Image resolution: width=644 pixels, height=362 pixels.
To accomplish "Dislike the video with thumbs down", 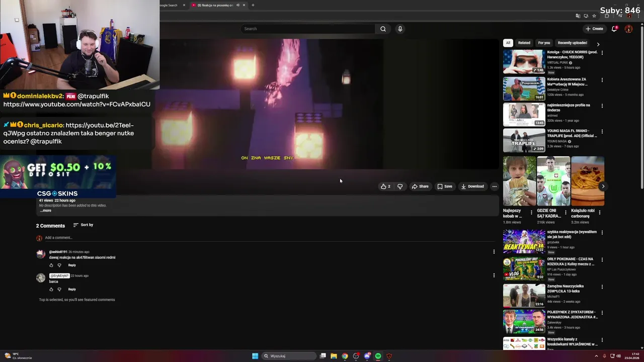I will coord(400,187).
